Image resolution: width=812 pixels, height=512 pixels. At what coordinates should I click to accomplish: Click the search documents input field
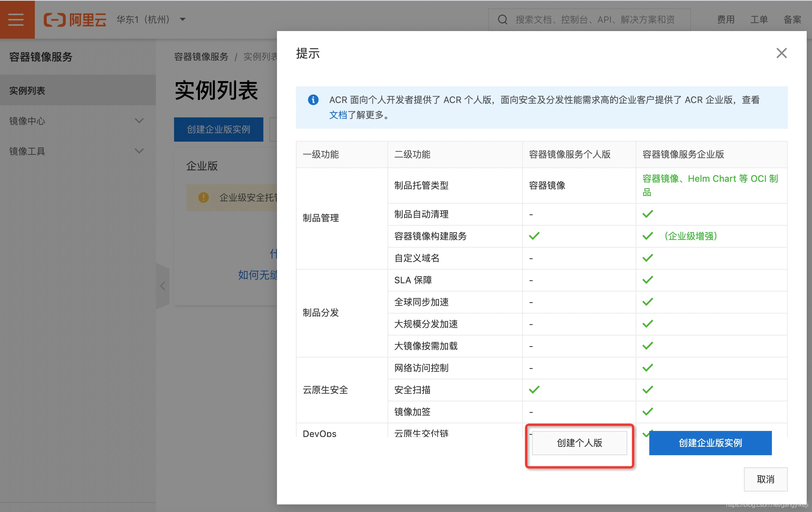589,19
